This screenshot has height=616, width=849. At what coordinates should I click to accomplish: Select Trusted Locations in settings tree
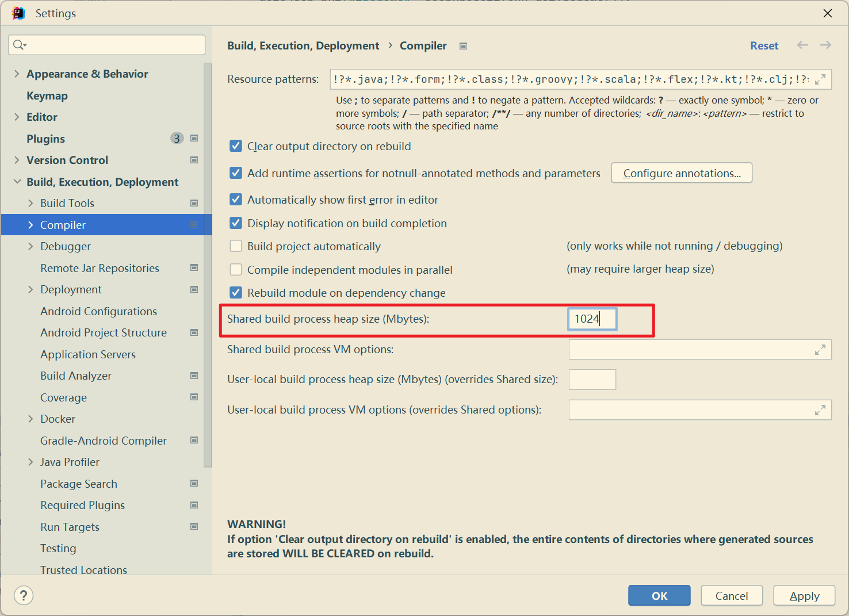[x=83, y=569]
